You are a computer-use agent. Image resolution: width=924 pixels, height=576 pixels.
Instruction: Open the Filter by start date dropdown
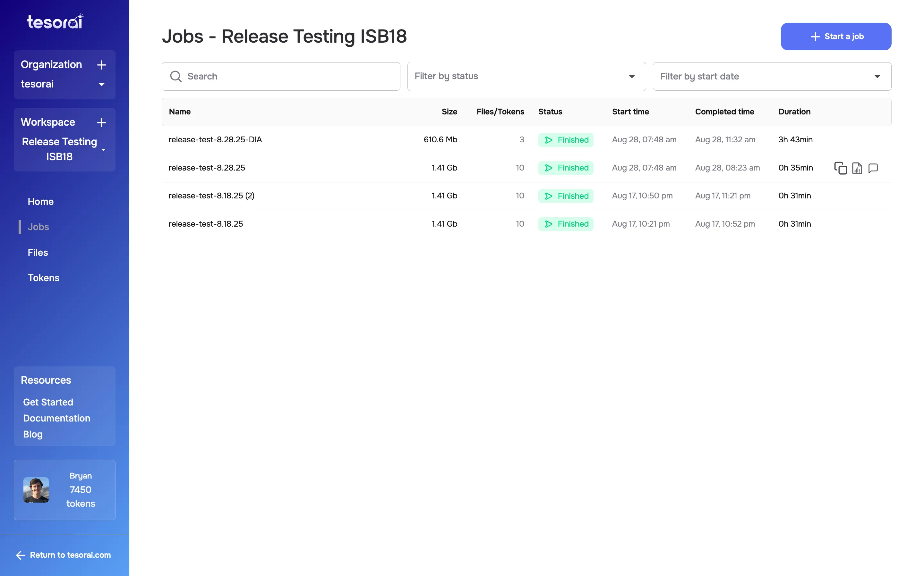coord(877,76)
